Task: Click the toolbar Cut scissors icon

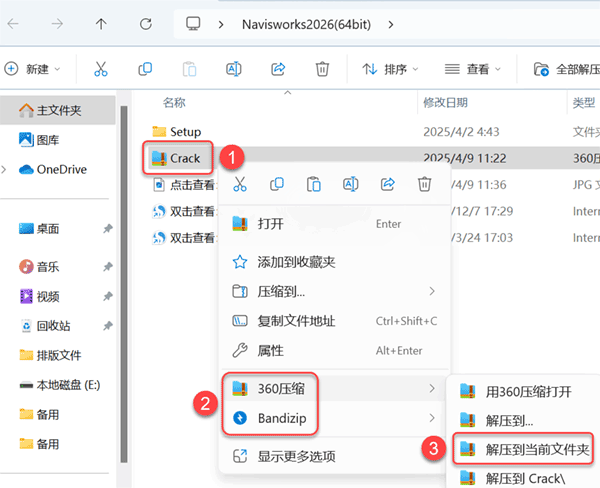Action: click(101, 69)
